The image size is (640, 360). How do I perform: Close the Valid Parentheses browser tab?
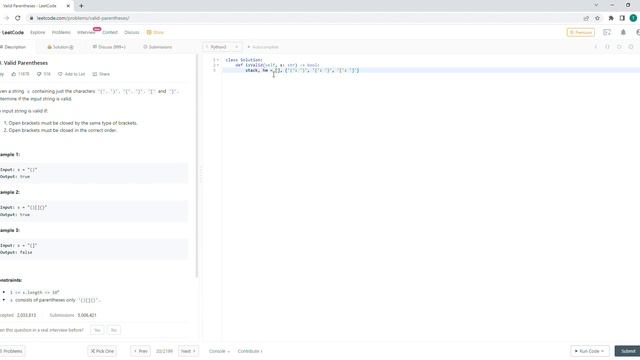(68, 6)
